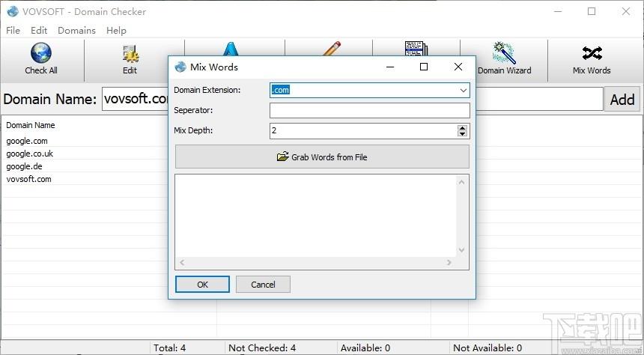Close the main Domain Checker window
The height and width of the screenshot is (355, 644).
(626, 11)
